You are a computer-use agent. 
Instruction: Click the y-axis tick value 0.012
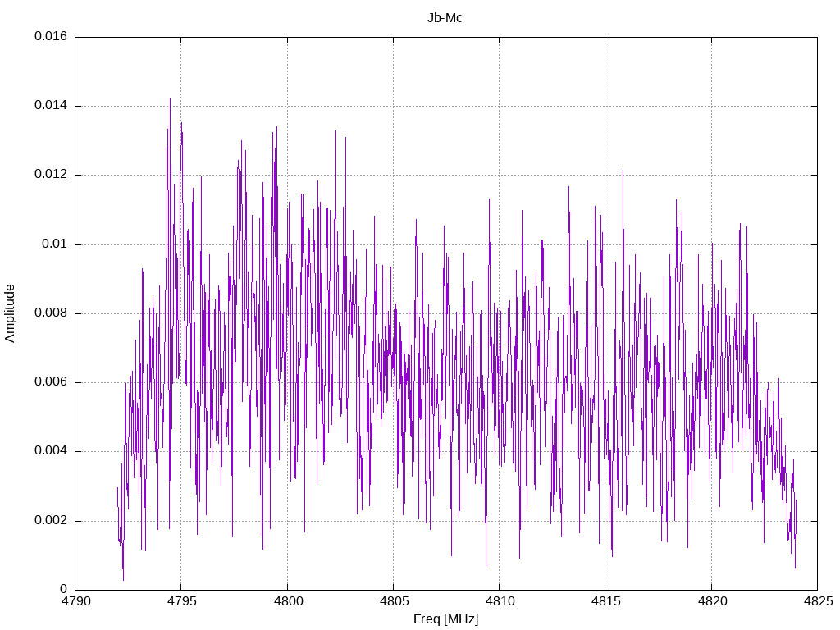(51, 175)
